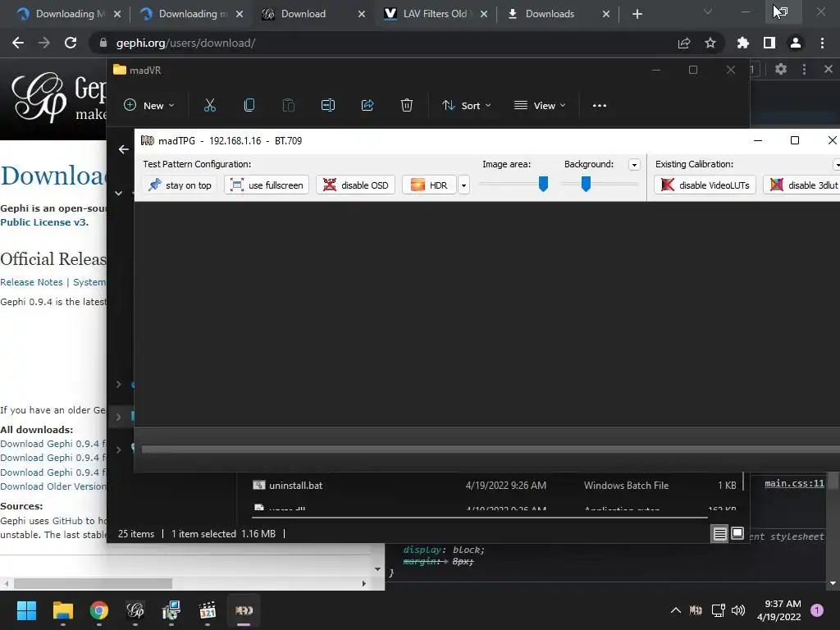Click the Chrome tab search chevron

pos(708,11)
